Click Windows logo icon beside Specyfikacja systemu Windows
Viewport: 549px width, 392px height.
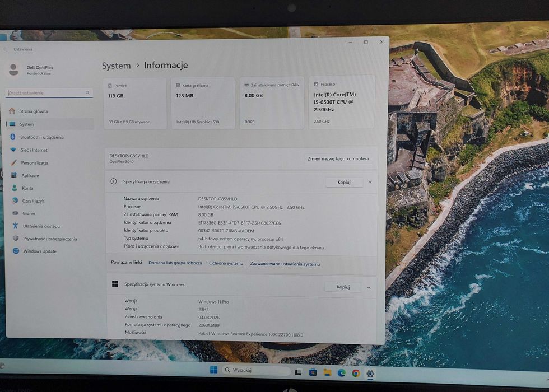(115, 284)
